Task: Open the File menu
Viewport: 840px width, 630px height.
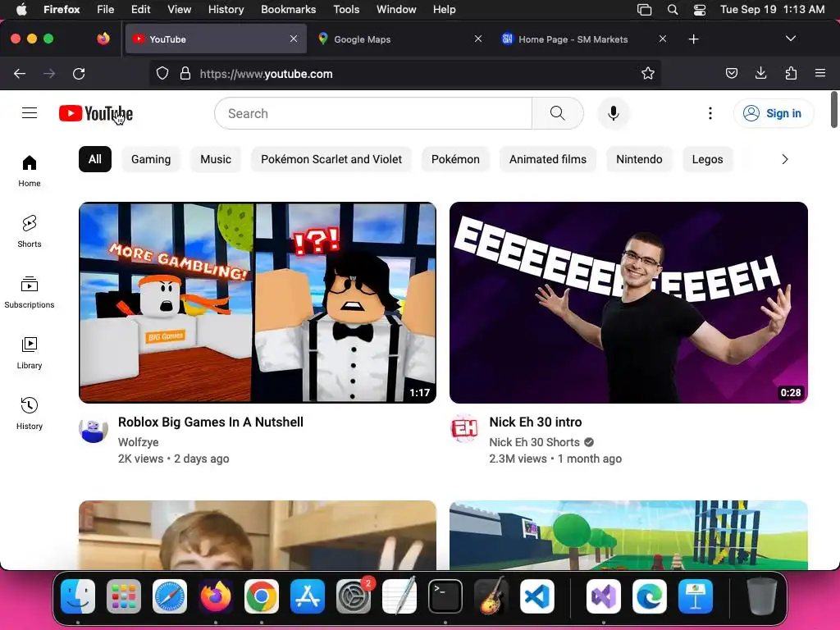Action: pyautogui.click(x=106, y=9)
